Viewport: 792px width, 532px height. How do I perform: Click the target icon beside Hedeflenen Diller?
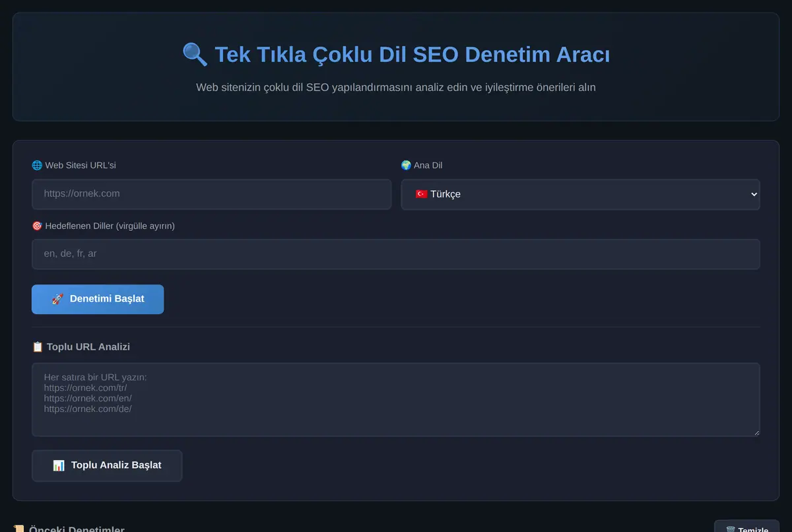click(x=37, y=226)
